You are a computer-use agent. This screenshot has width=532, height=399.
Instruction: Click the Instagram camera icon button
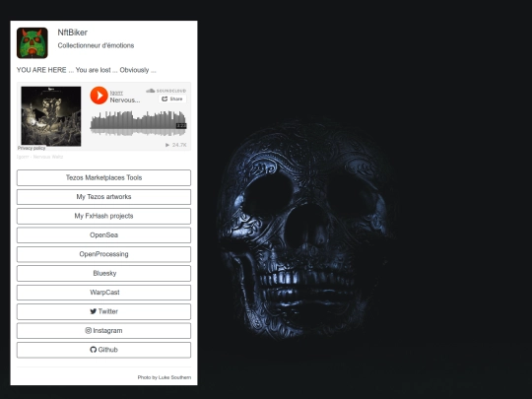pyautogui.click(x=103, y=330)
